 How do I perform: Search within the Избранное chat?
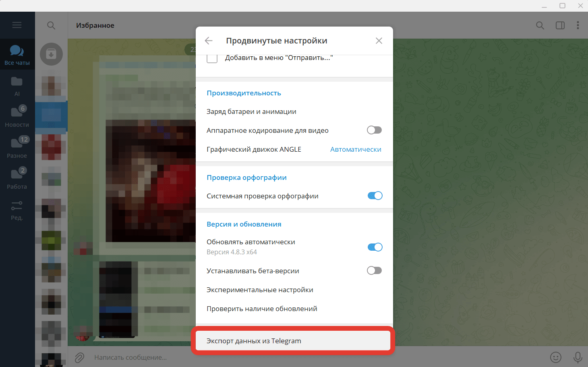coord(540,25)
